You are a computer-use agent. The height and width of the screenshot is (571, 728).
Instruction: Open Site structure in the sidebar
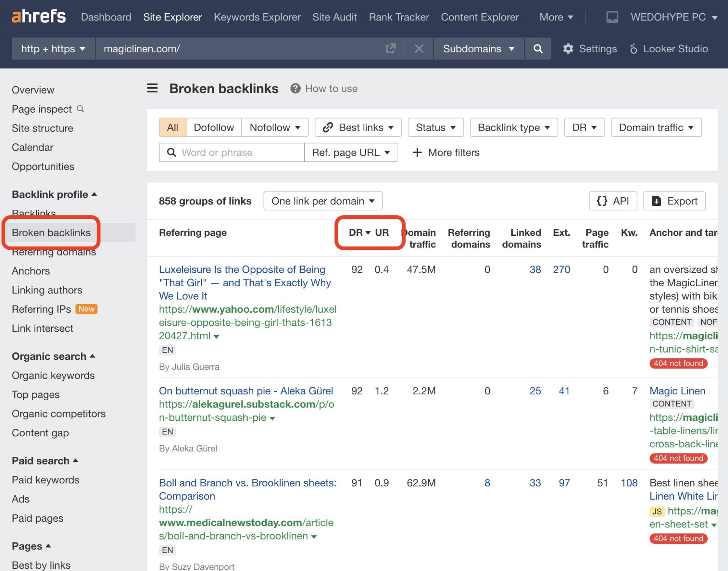(42, 128)
